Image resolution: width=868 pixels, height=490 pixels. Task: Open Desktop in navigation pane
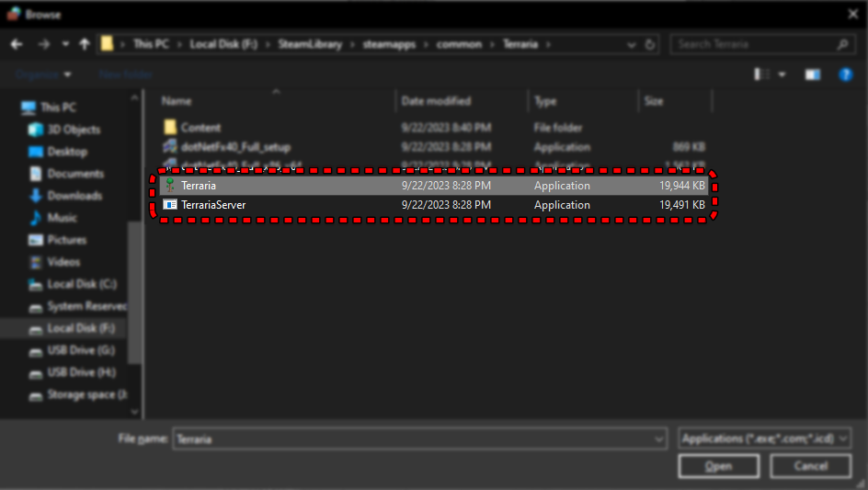pos(58,152)
